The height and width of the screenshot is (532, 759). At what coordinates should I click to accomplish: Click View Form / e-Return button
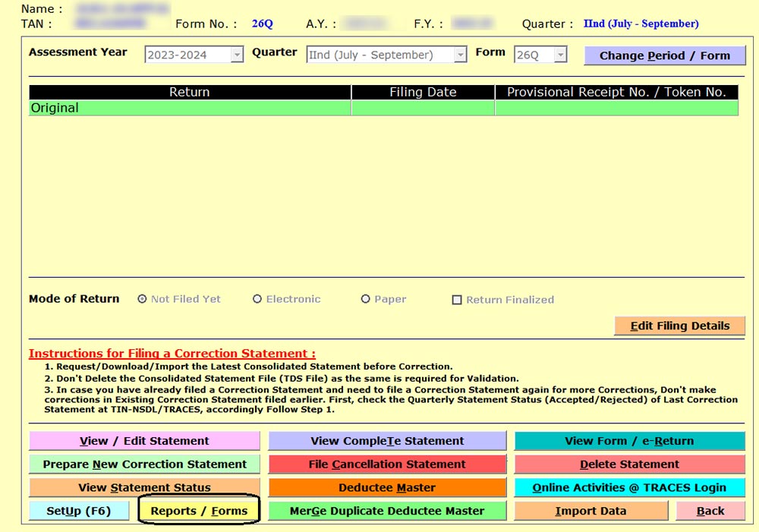pos(629,441)
